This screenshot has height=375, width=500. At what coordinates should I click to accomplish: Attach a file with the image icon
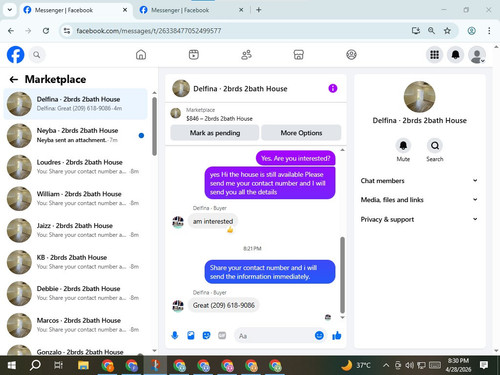(x=191, y=335)
